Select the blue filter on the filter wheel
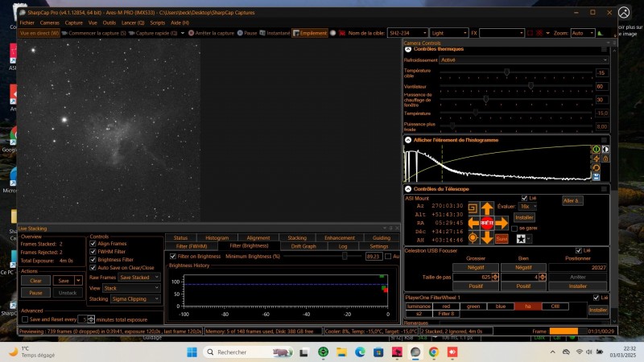Image resolution: width=644 pixels, height=362 pixels. point(500,306)
